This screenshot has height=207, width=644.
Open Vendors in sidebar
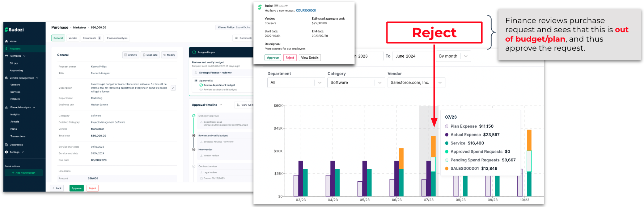pyautogui.click(x=15, y=85)
